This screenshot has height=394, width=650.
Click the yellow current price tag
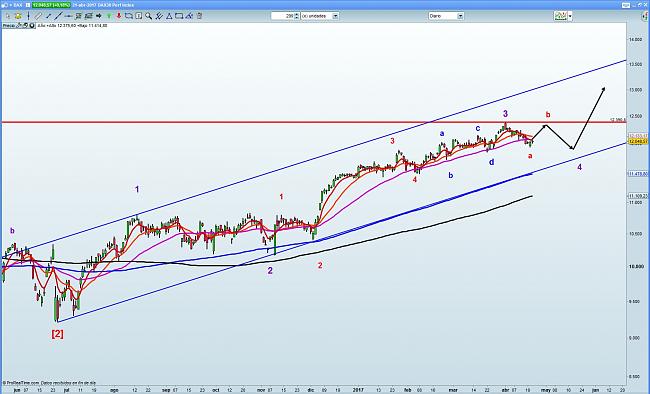coord(638,141)
